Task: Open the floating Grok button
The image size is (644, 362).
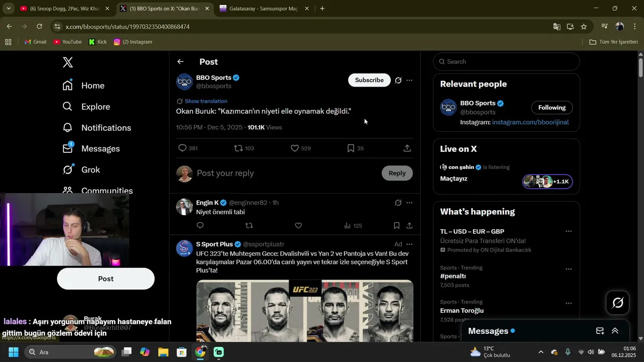Action: click(x=618, y=303)
